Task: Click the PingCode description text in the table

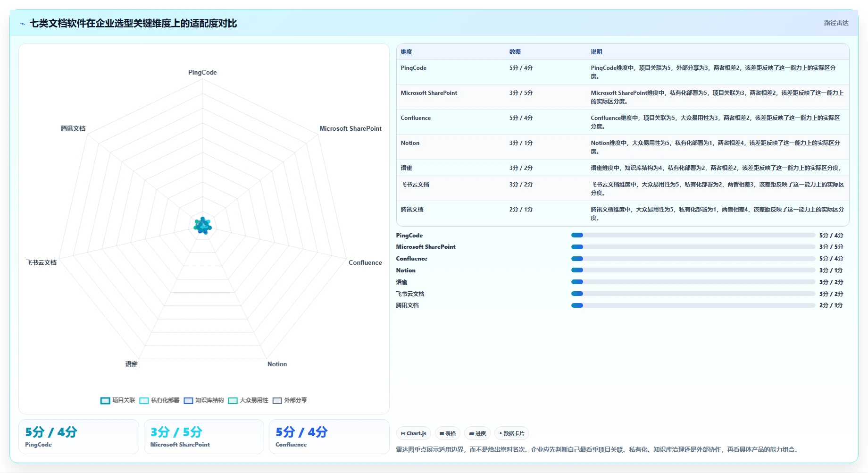Action: click(x=713, y=72)
